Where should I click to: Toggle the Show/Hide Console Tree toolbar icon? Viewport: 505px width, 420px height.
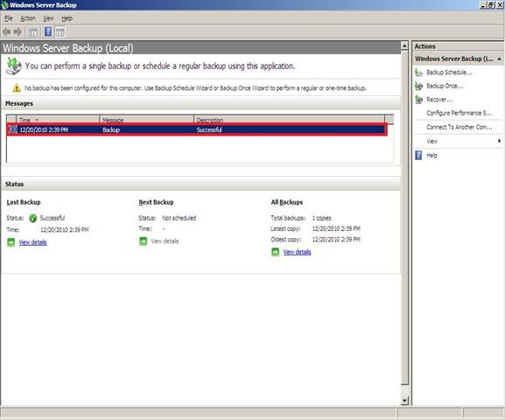33,31
